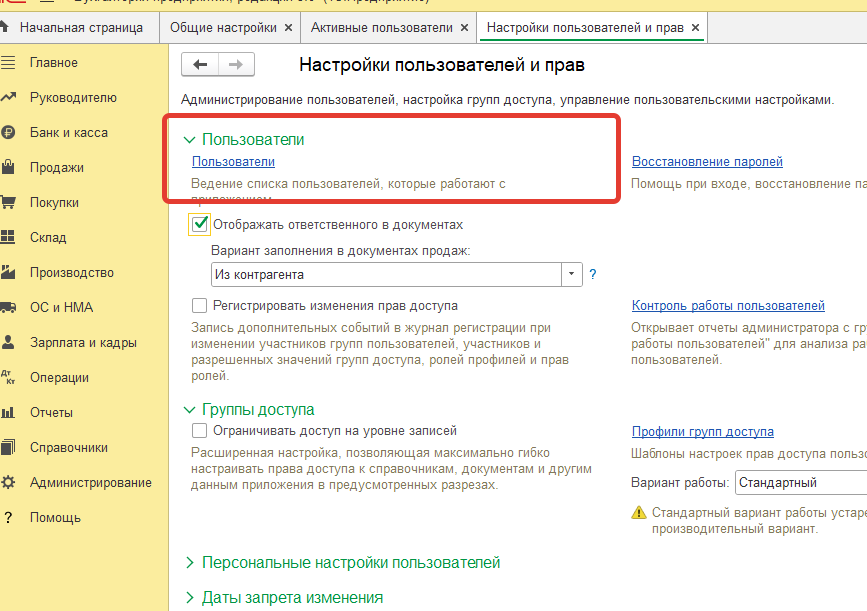This screenshot has height=611, width=867.
Task: Close the Общие настройки tab
Action: click(288, 28)
